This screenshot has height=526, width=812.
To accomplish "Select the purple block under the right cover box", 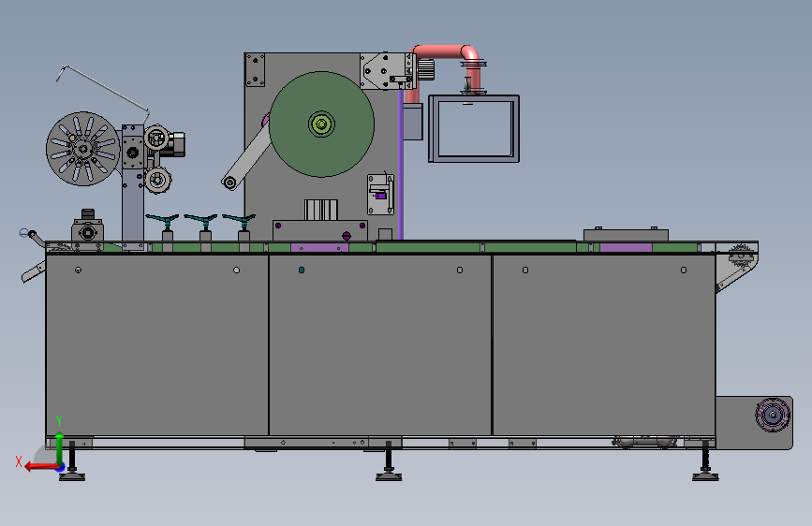I will pos(626,247).
